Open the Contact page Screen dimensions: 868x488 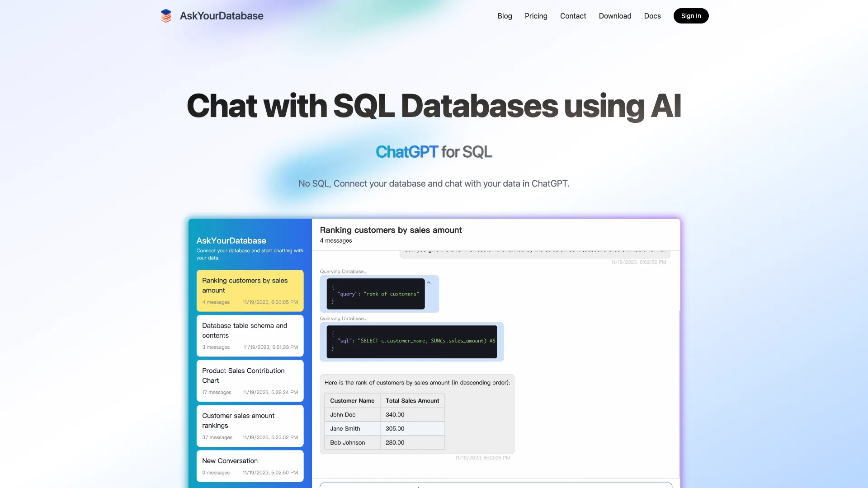point(573,16)
